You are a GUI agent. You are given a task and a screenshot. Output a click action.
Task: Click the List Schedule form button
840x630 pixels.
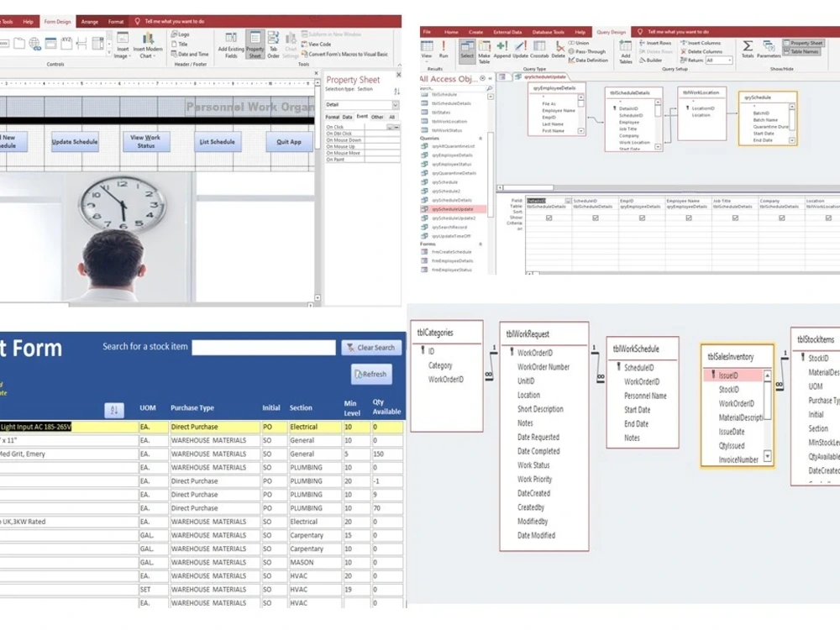point(217,142)
